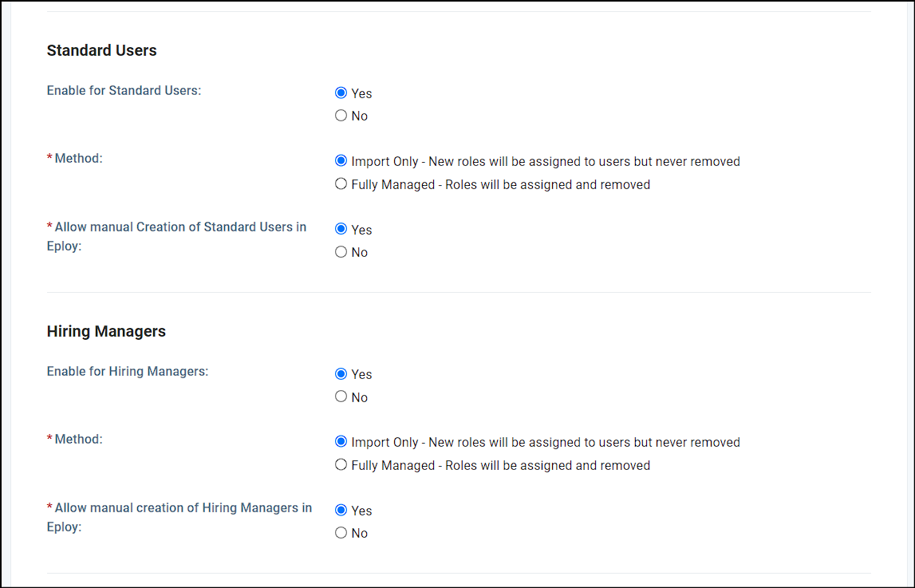Choose Fully Managed method for Hiring Managers
Image resolution: width=915 pixels, height=588 pixels.
[341, 464]
